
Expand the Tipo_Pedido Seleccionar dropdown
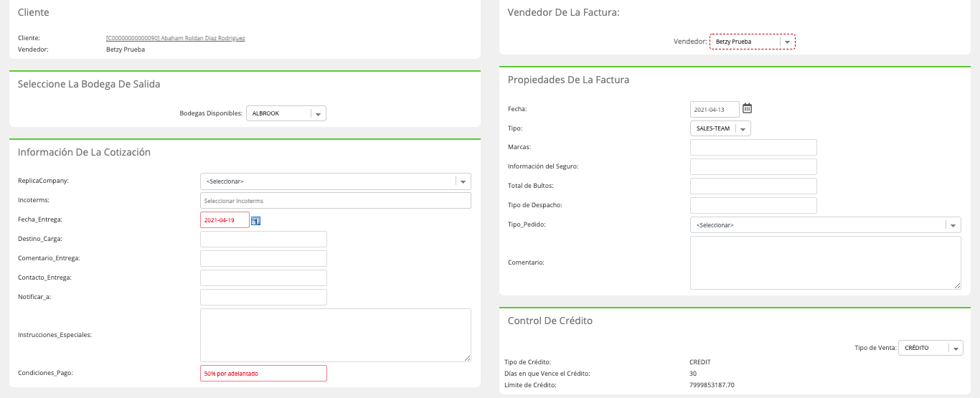click(x=826, y=225)
